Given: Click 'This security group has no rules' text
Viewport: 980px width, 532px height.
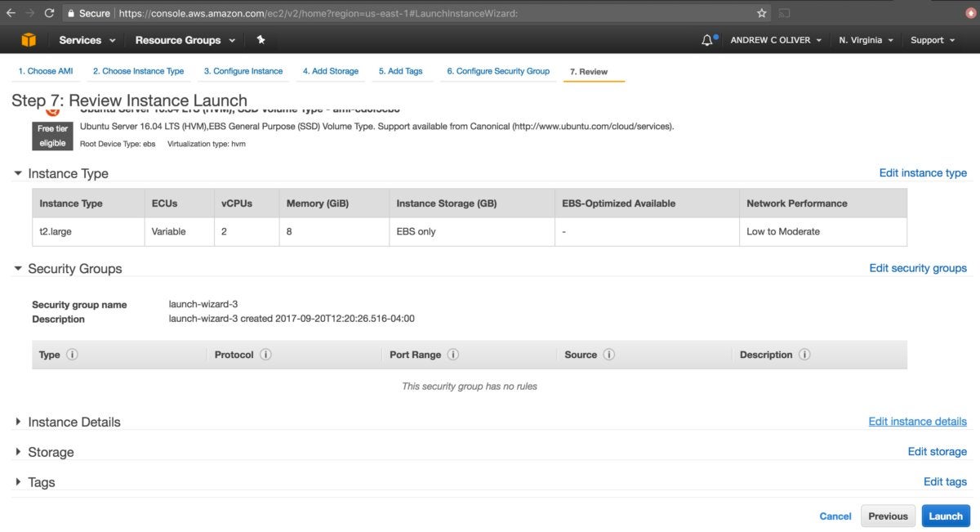Looking at the screenshot, I should click(x=470, y=386).
